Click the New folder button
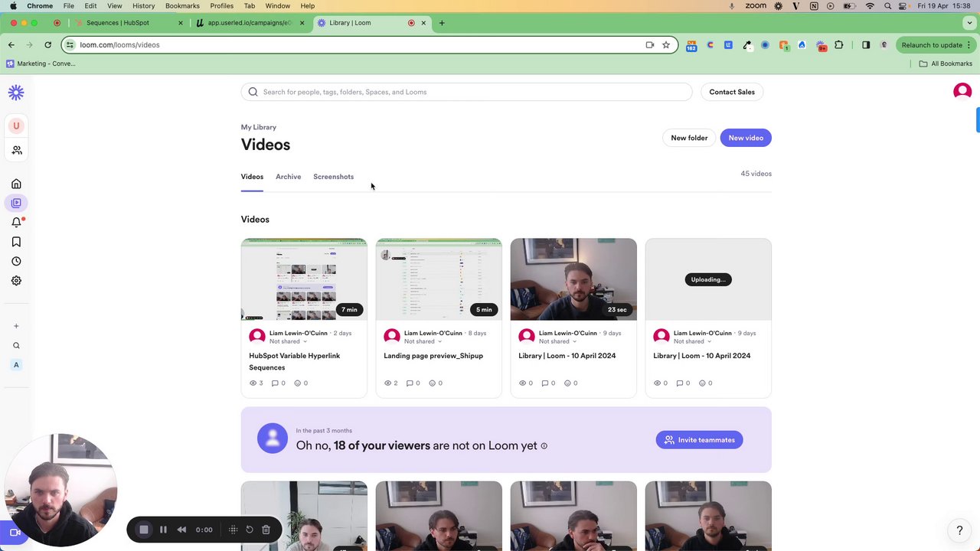The height and width of the screenshot is (551, 980). pyautogui.click(x=689, y=138)
